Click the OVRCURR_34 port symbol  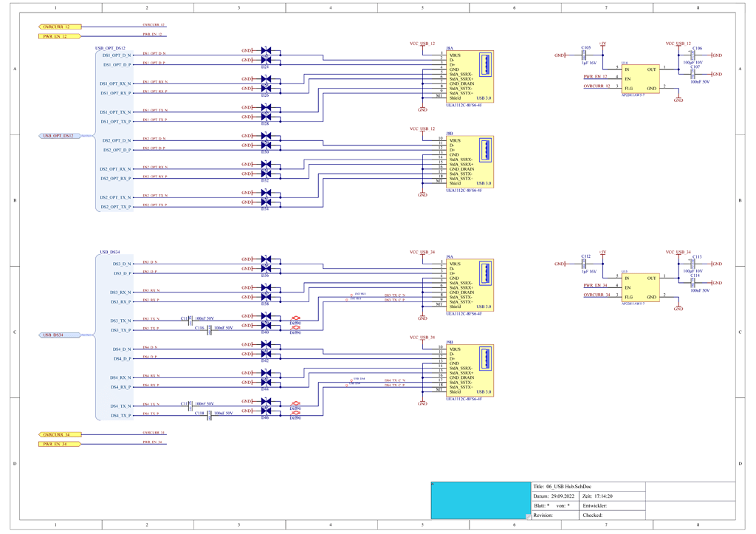(x=60, y=434)
